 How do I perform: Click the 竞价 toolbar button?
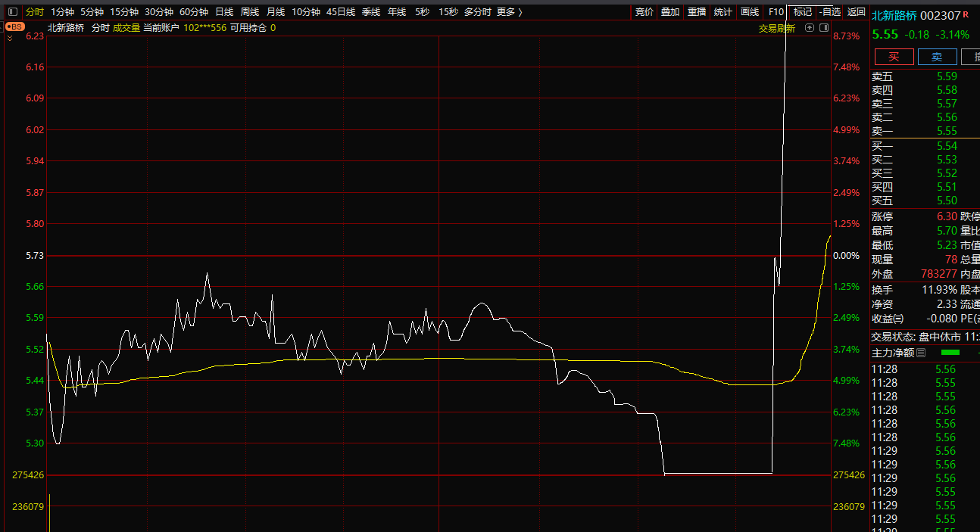pyautogui.click(x=644, y=12)
